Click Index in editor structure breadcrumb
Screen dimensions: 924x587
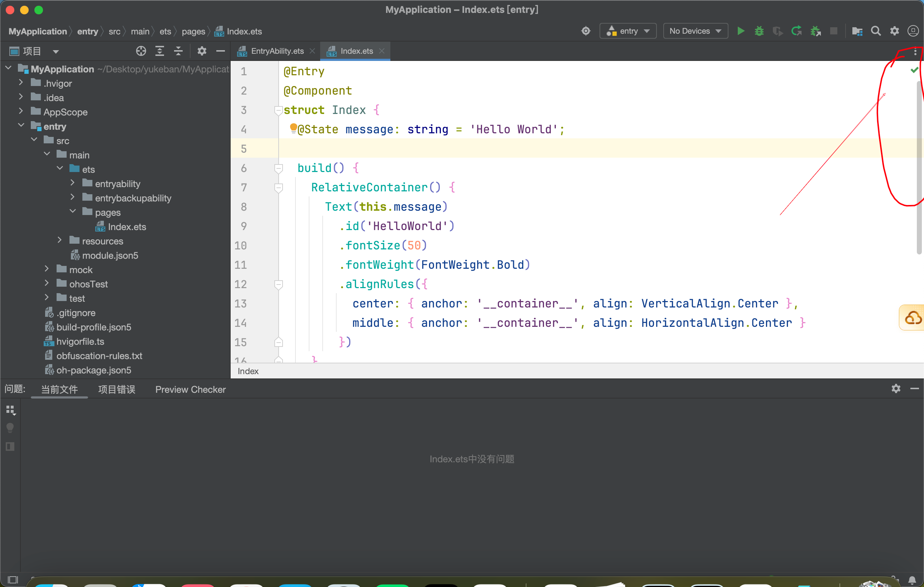pos(248,371)
